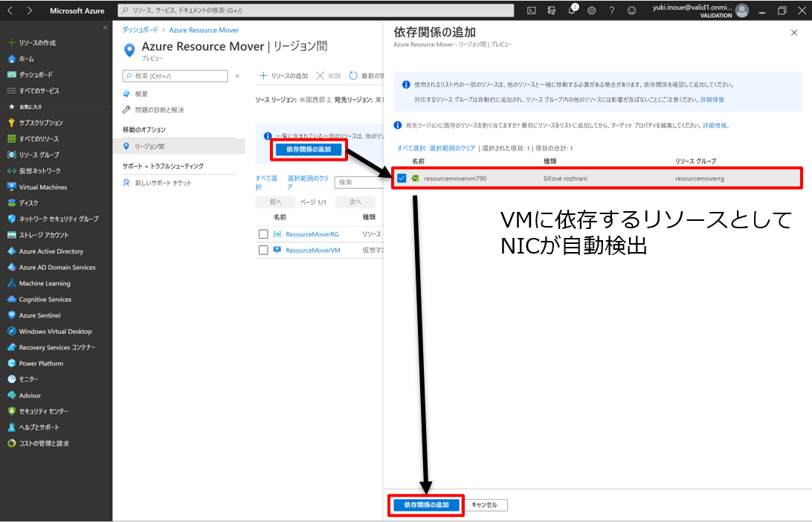This screenshot has width=812, height=522.
Task: Open the notifications bell icon
Action: (x=573, y=10)
